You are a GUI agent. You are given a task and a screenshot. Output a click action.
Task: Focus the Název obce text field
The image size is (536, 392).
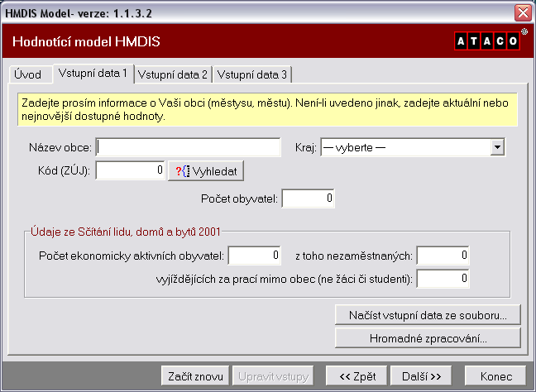188,147
